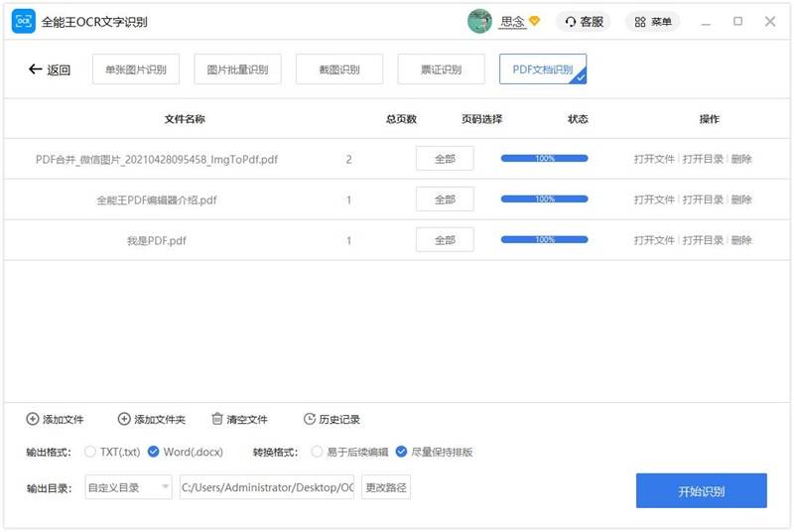Screen dimensions: 794x532
Task: Choose Word(.docx) output format
Action: click(x=153, y=452)
